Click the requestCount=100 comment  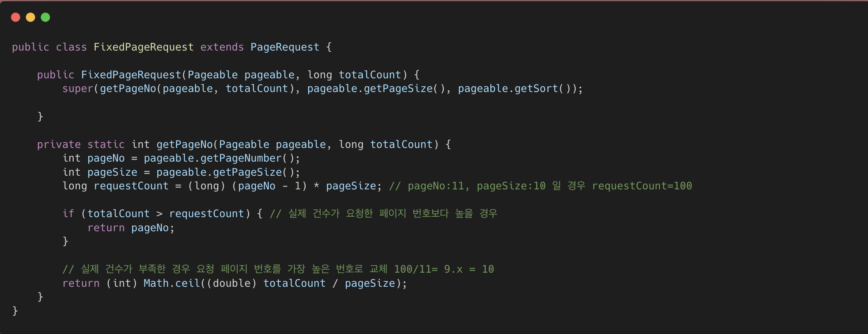642,186
